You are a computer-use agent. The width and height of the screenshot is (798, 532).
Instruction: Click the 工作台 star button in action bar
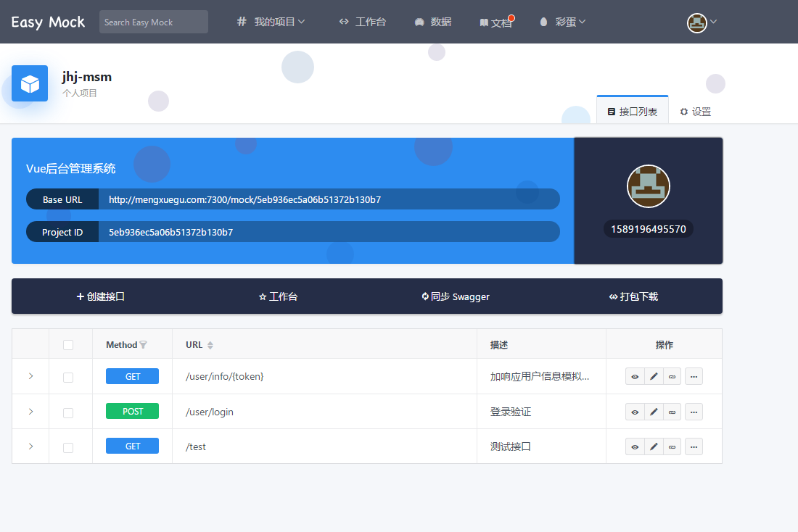pyautogui.click(x=278, y=296)
